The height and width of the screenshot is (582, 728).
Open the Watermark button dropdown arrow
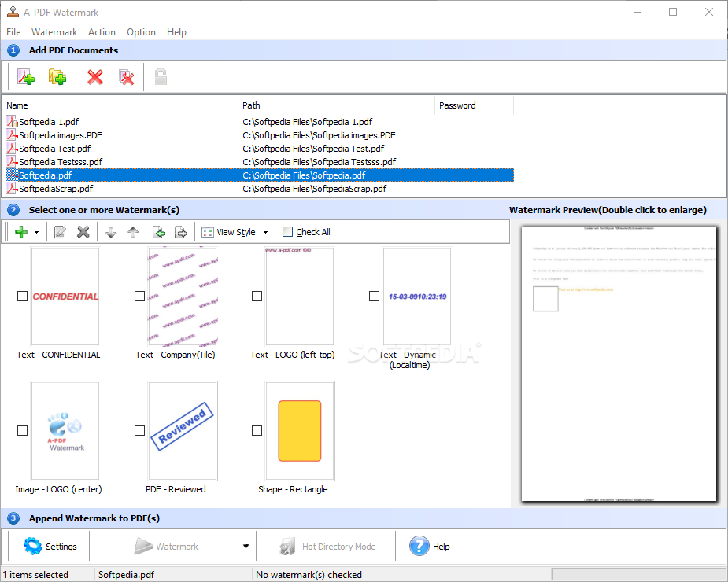[246, 547]
